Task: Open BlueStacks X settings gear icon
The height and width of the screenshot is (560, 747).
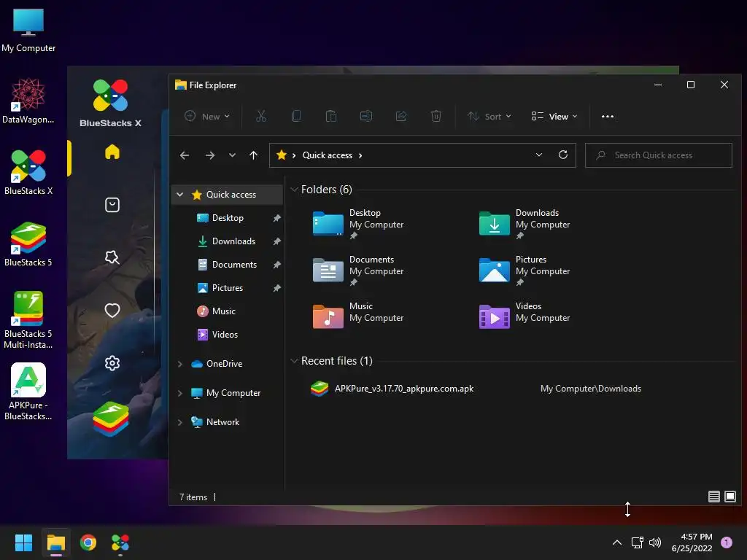Action: 112,363
